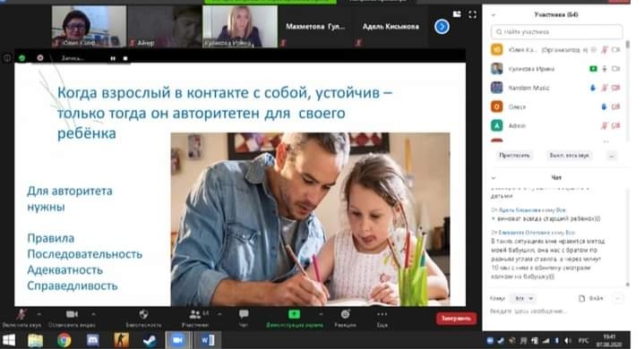
Task: Click the Invite button in the Participants panel
Action: click(x=514, y=156)
